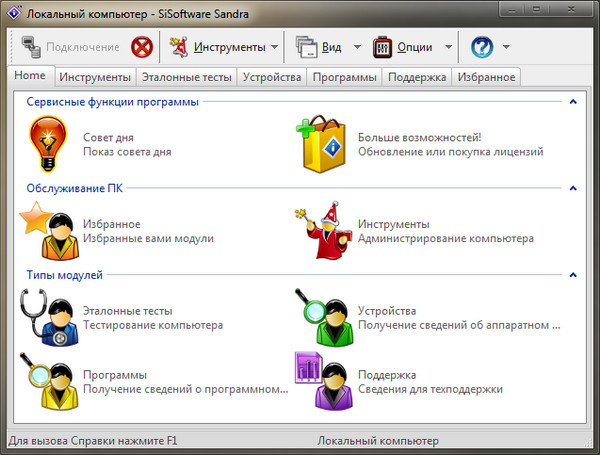Open the Больше возможностей shopping bag icon
Screen dimensions: 600x455
(322, 144)
